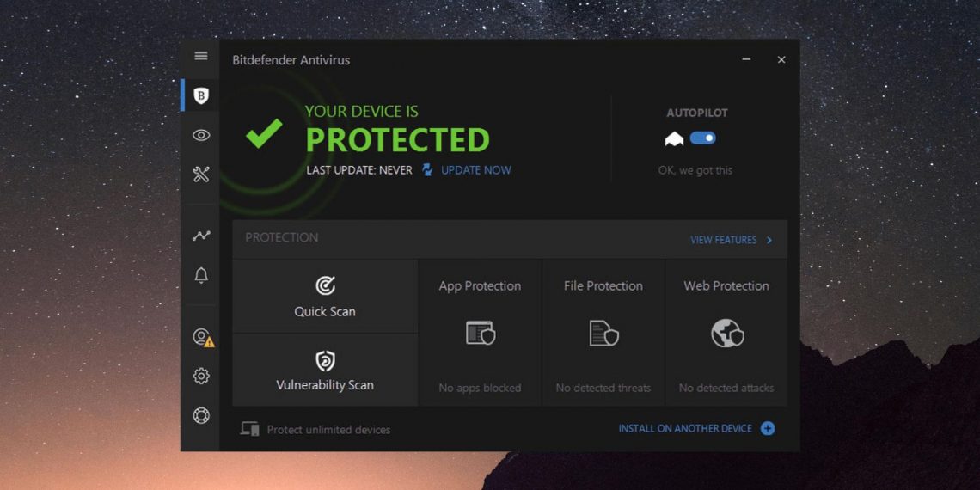Viewport: 980px width, 490px height.
Task: Toggle the Autopilot switch
Action: (x=702, y=138)
